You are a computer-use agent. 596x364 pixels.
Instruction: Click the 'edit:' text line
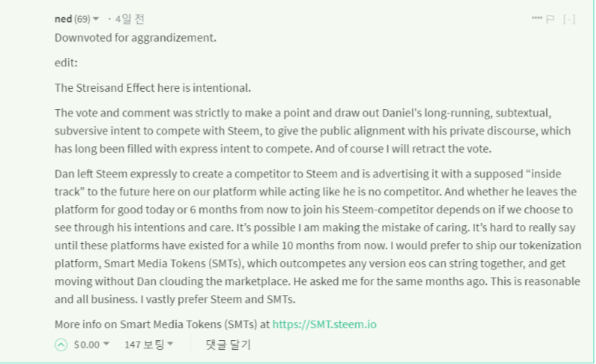66,63
